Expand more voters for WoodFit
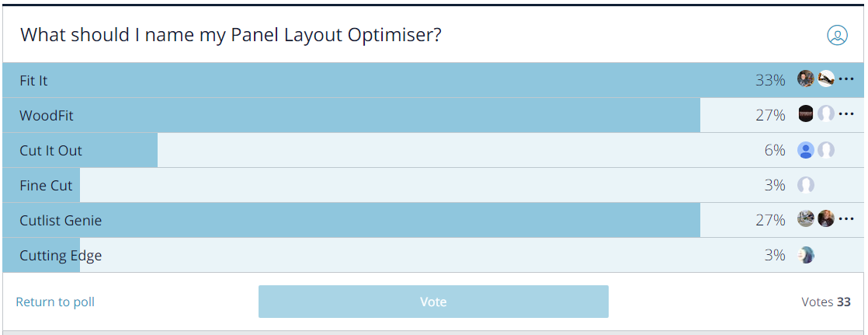The height and width of the screenshot is (335, 868). [x=845, y=114]
